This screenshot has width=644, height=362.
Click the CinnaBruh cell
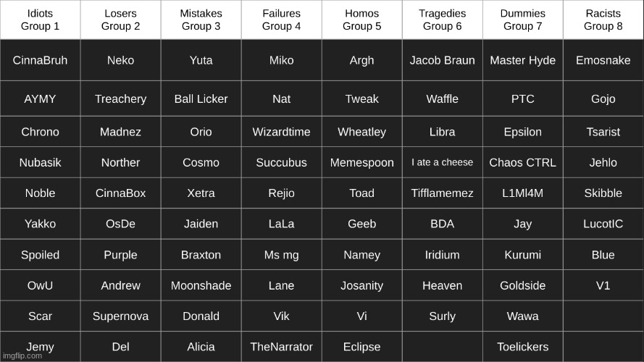(41, 60)
